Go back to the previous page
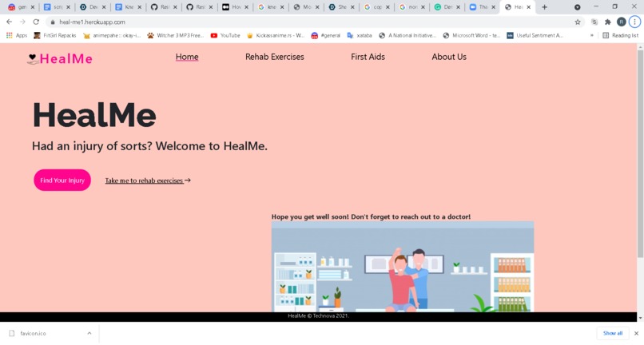644x345 pixels. 9,22
